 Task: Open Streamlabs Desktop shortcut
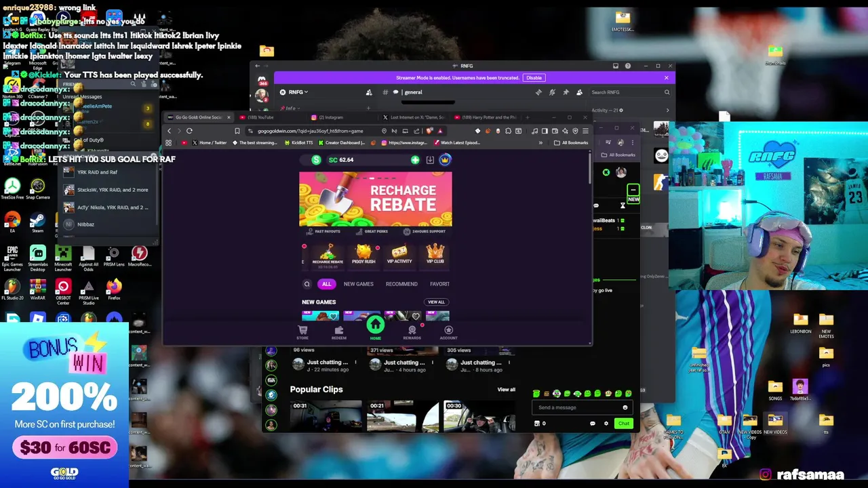click(38, 258)
